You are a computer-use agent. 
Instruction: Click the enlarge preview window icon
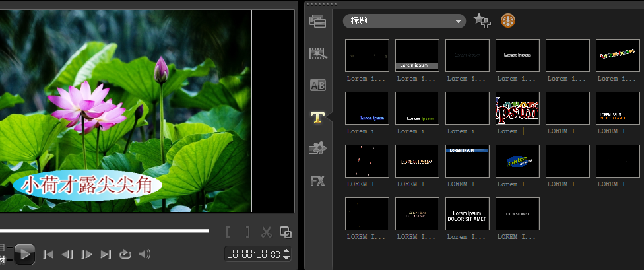tap(286, 232)
